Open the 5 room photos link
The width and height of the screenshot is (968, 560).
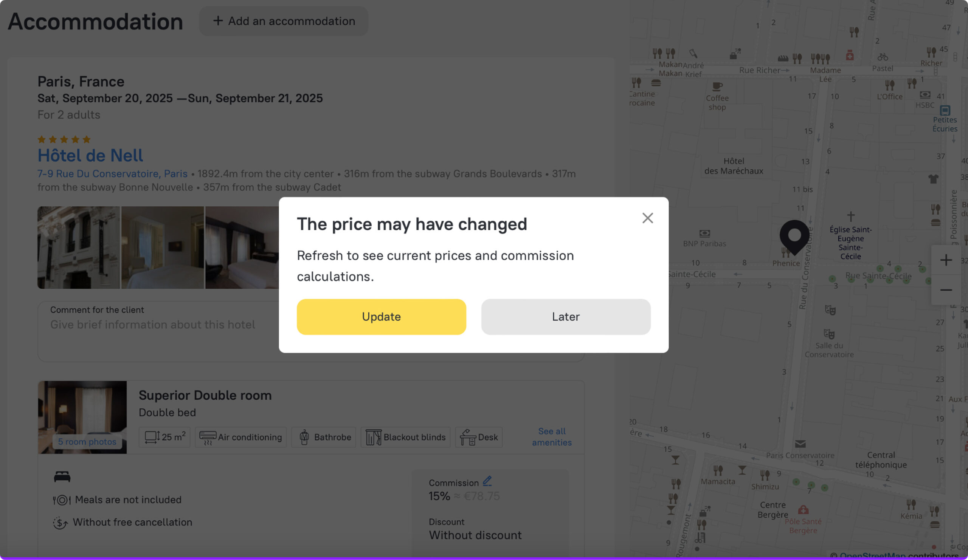tap(87, 441)
